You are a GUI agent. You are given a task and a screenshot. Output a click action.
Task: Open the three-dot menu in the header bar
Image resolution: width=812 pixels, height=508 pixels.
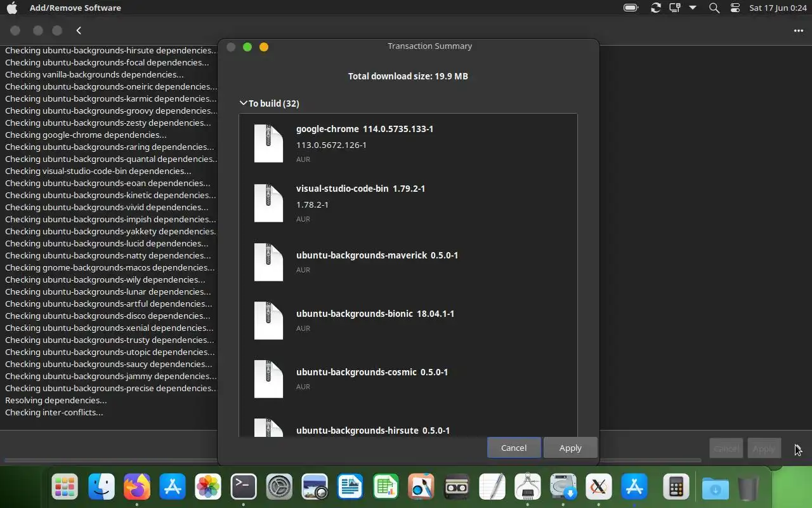pyautogui.click(x=798, y=30)
